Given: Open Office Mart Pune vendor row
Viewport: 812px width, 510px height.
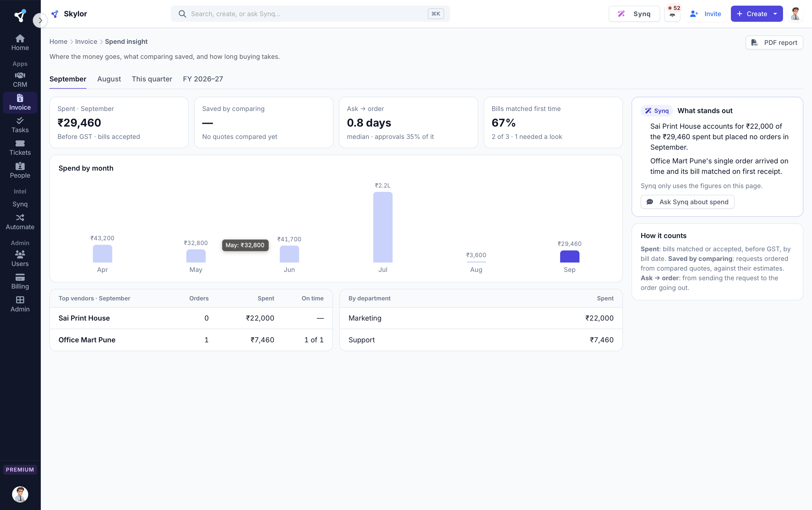Looking at the screenshot, I should pos(191,340).
